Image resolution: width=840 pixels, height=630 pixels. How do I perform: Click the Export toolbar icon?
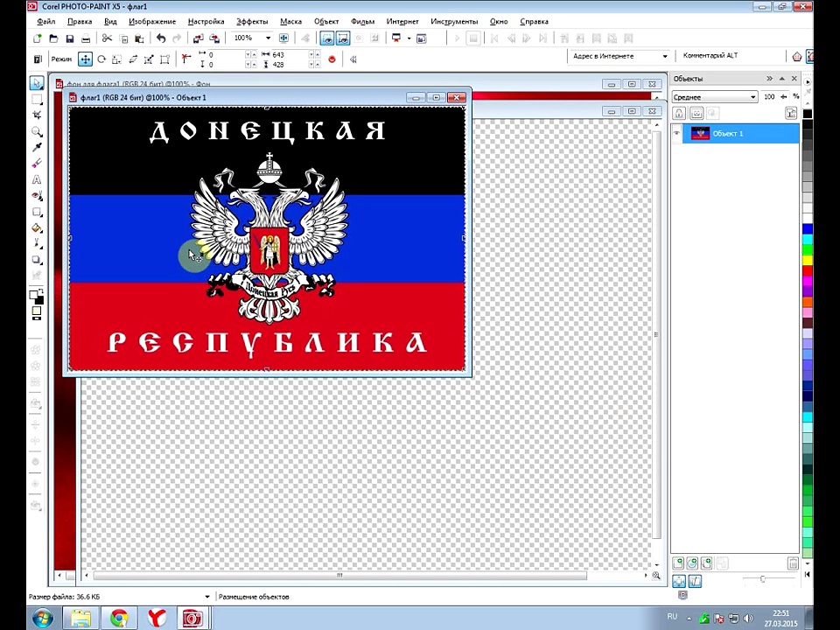(214, 38)
